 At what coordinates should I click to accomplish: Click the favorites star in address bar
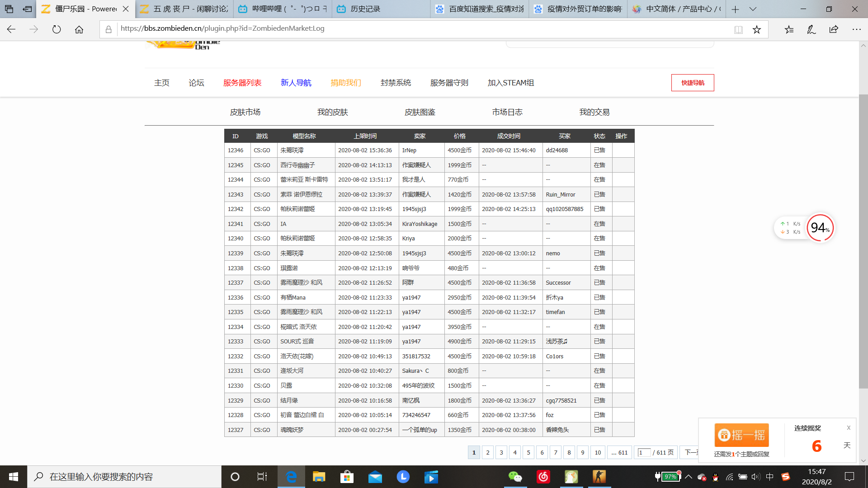pos(757,29)
